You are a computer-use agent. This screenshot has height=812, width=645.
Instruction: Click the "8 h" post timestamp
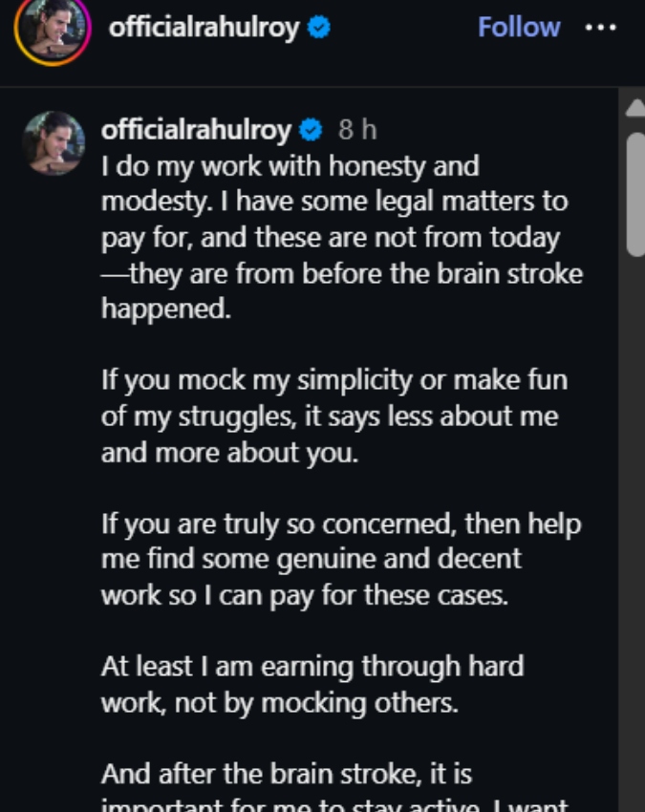coord(357,130)
